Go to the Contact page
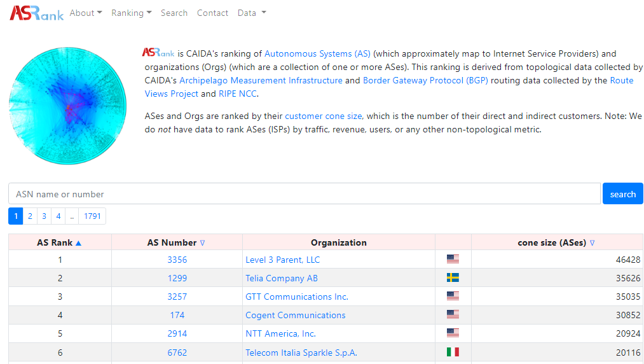The height and width of the screenshot is (364, 644). pos(212,13)
